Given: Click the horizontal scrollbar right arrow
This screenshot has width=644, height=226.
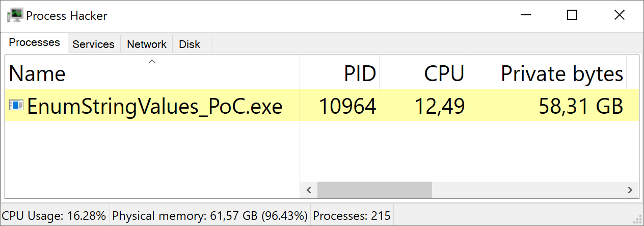Looking at the screenshot, I should coord(630,190).
